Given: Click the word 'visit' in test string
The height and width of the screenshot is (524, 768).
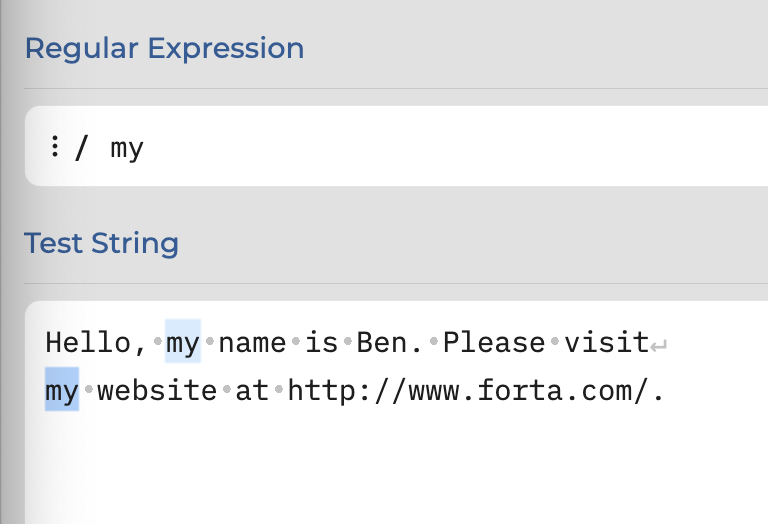Looking at the screenshot, I should point(607,342).
